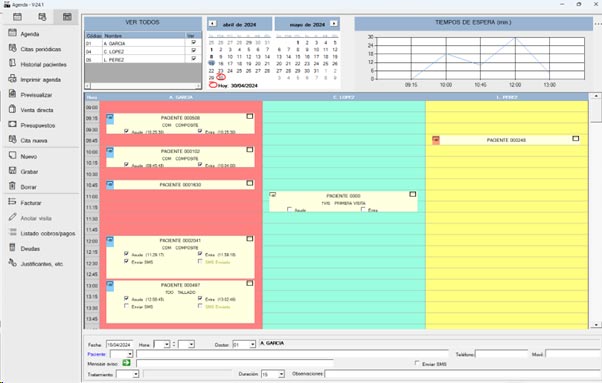Image resolution: width=602 pixels, height=383 pixels.
Task: Go to next month with calendar arrow
Action: coord(334,24)
